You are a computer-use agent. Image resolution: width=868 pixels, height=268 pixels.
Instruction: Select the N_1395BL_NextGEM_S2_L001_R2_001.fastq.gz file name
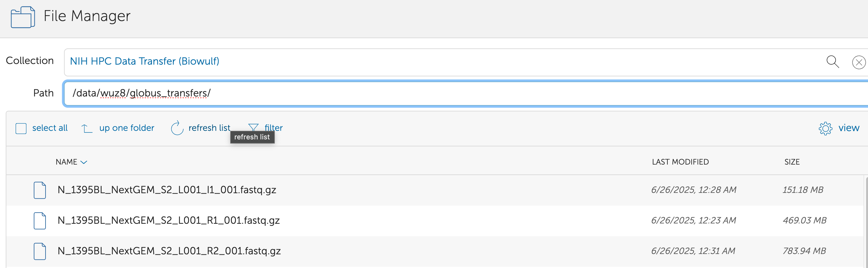tap(169, 251)
